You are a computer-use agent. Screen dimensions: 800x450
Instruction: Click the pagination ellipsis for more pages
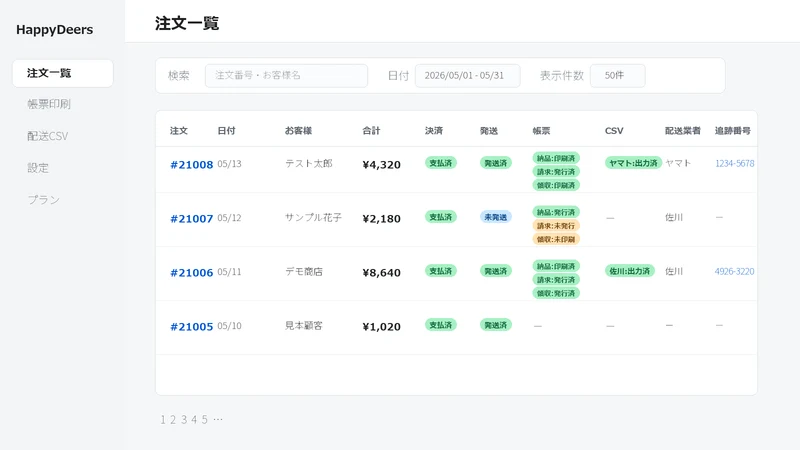[218, 419]
